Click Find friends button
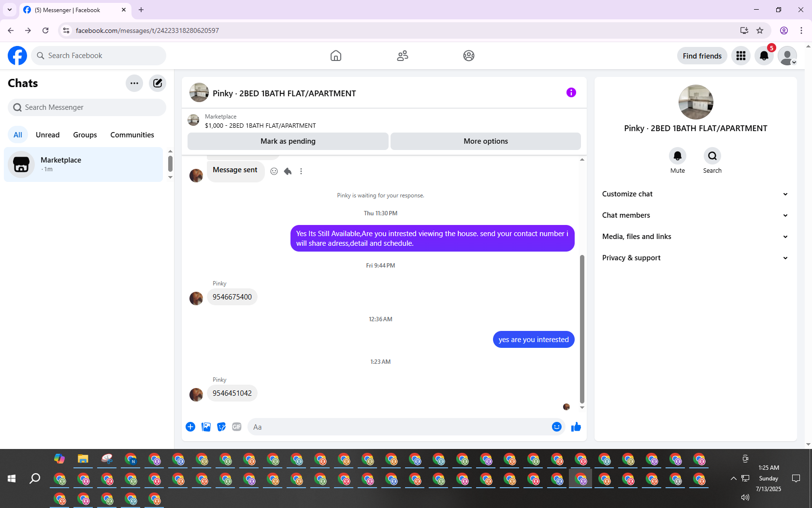This screenshot has width=812, height=508. (x=702, y=56)
